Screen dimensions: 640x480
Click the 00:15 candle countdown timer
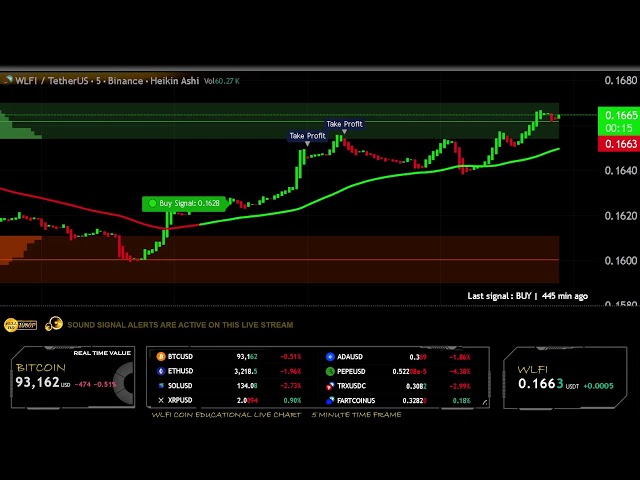619,128
